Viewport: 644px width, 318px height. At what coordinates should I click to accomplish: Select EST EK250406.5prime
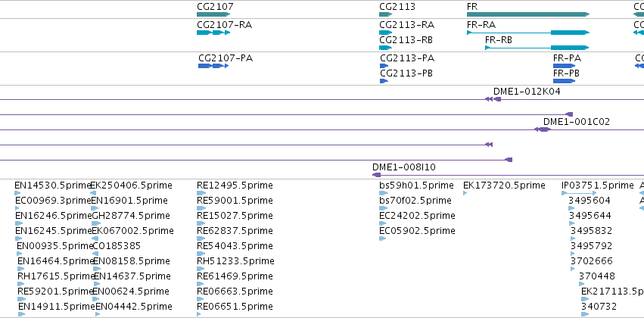click(x=132, y=185)
